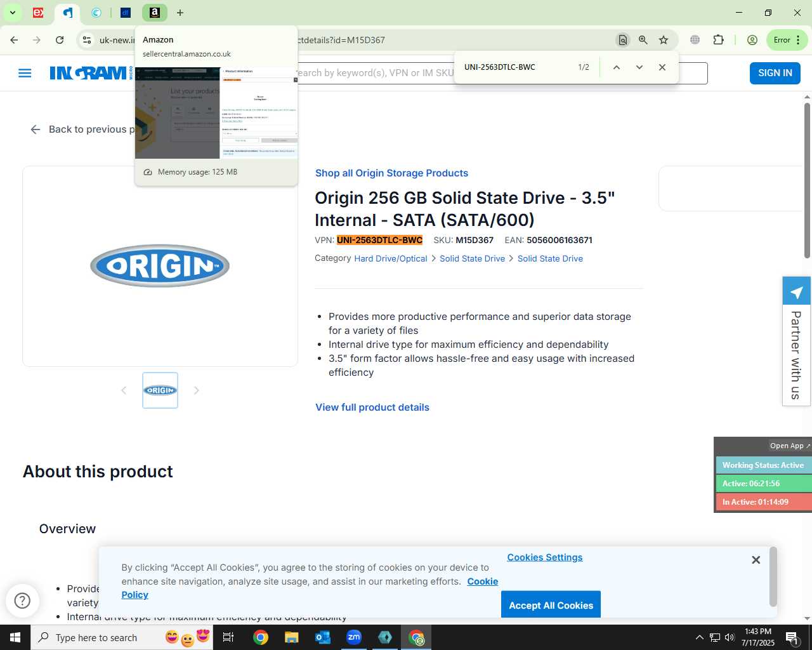This screenshot has width=812, height=650.
Task: Close the cookie banner
Action: click(x=756, y=560)
